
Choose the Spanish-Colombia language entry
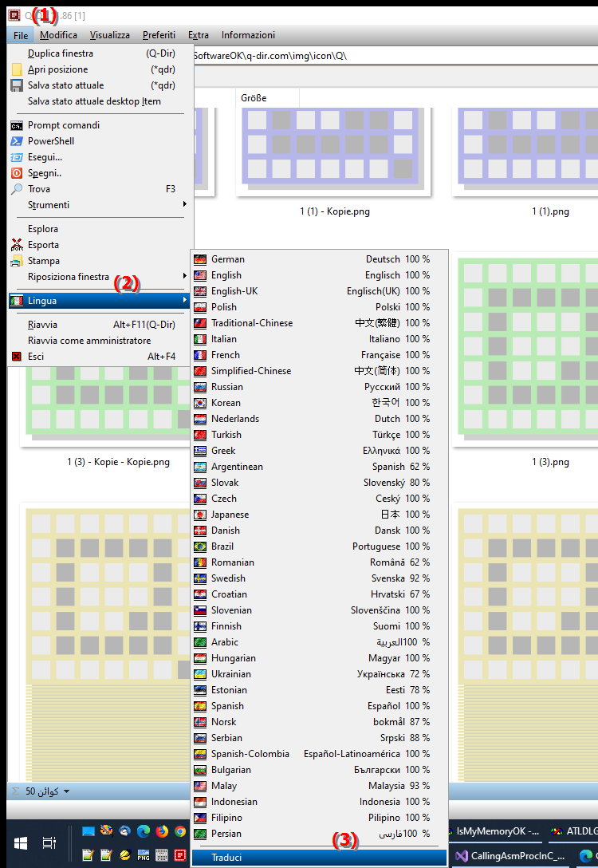[x=319, y=754]
